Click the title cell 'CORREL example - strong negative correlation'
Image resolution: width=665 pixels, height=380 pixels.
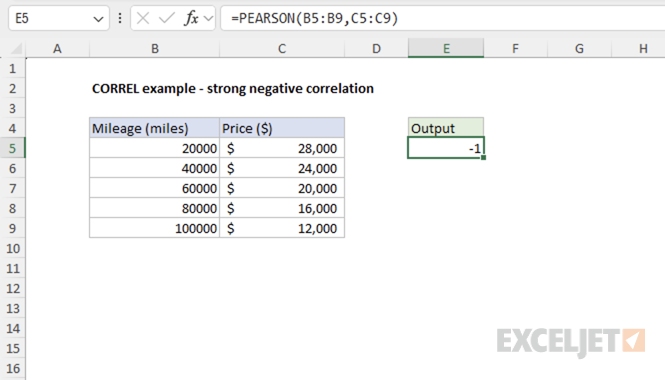233,88
